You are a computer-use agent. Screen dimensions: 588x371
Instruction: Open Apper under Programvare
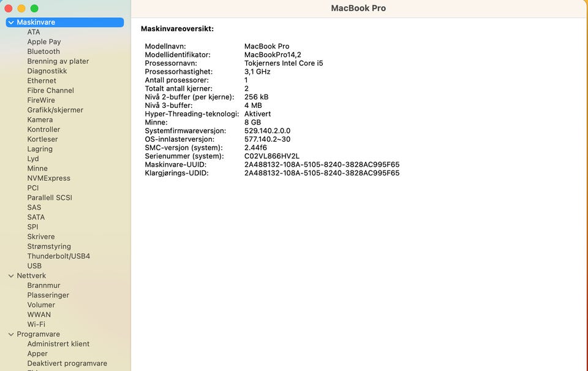(x=37, y=354)
